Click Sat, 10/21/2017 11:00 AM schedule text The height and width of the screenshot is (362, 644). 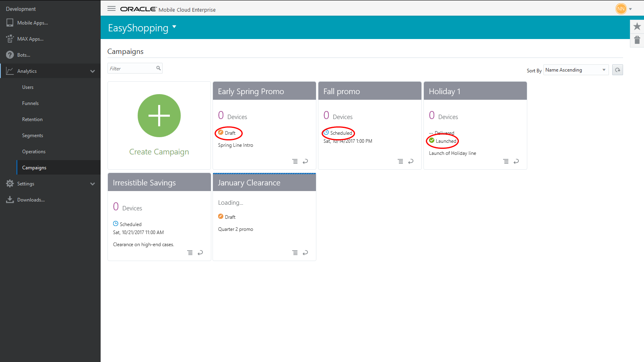[138, 232]
